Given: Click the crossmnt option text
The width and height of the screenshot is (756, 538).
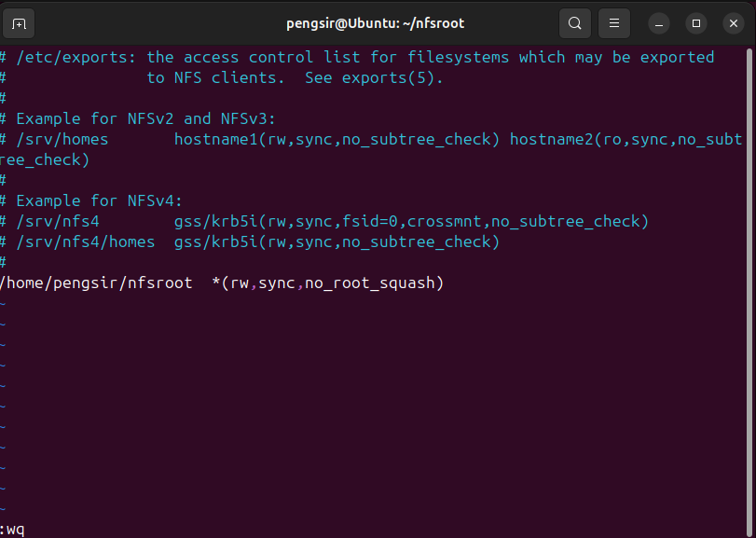Looking at the screenshot, I should coord(444,221).
